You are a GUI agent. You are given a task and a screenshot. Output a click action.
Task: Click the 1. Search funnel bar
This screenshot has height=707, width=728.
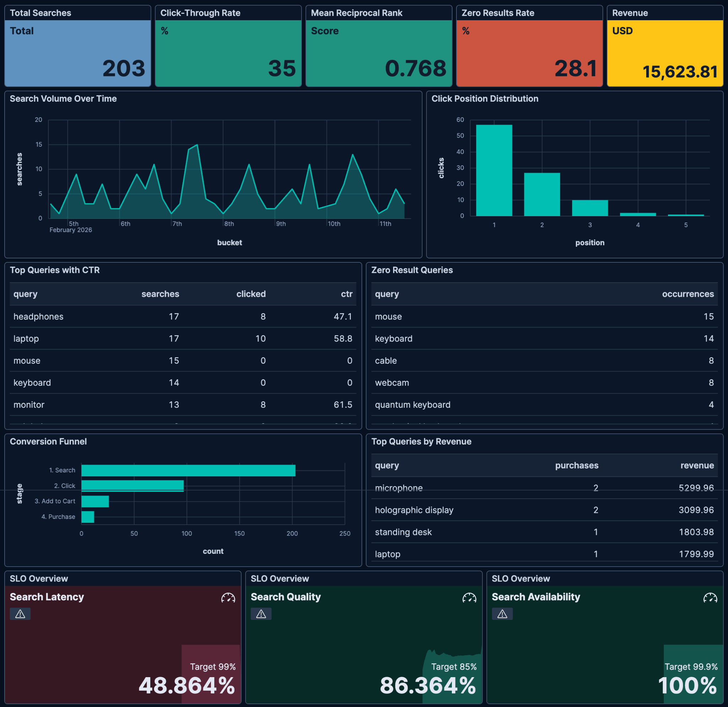[188, 470]
